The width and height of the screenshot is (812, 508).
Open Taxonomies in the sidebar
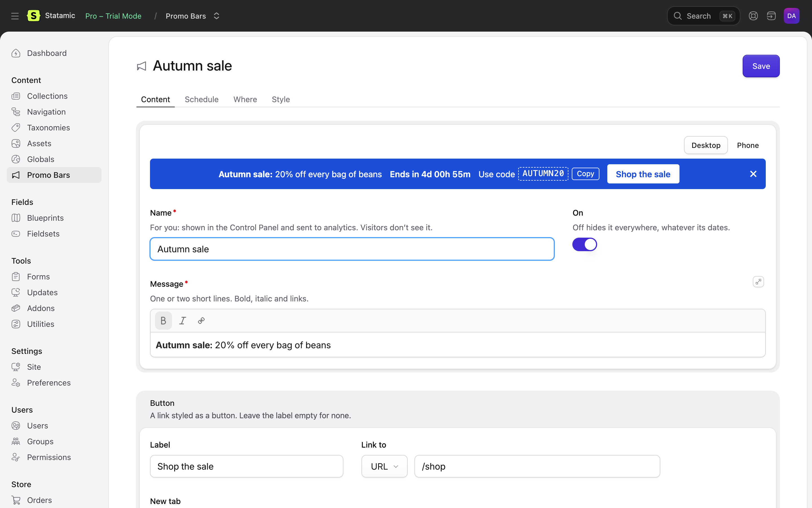(x=54, y=128)
